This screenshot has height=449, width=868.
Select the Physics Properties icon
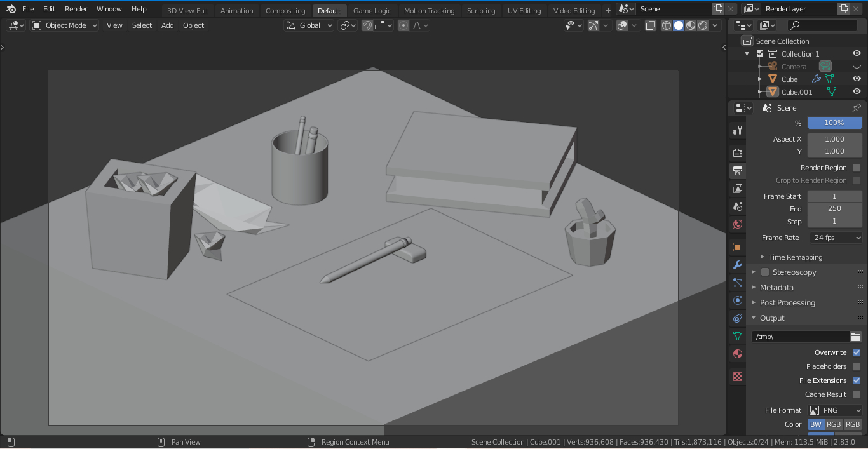click(x=737, y=300)
